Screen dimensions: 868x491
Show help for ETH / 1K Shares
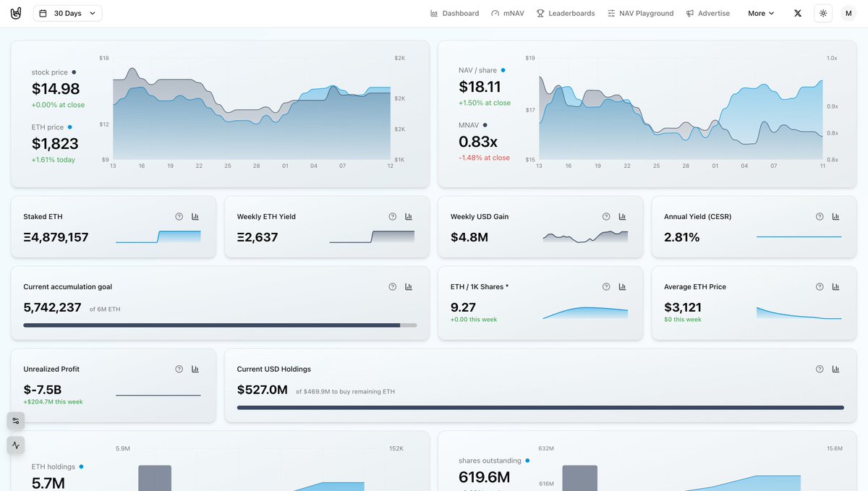tap(606, 286)
